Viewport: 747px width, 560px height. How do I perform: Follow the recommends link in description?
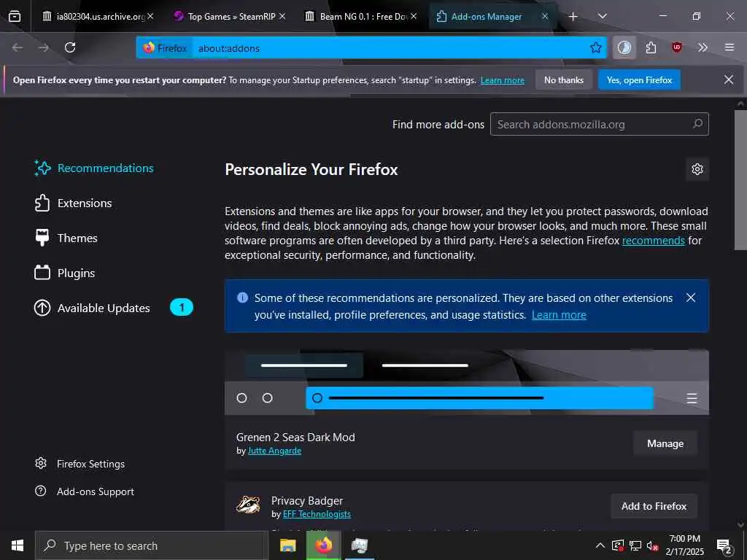click(653, 241)
